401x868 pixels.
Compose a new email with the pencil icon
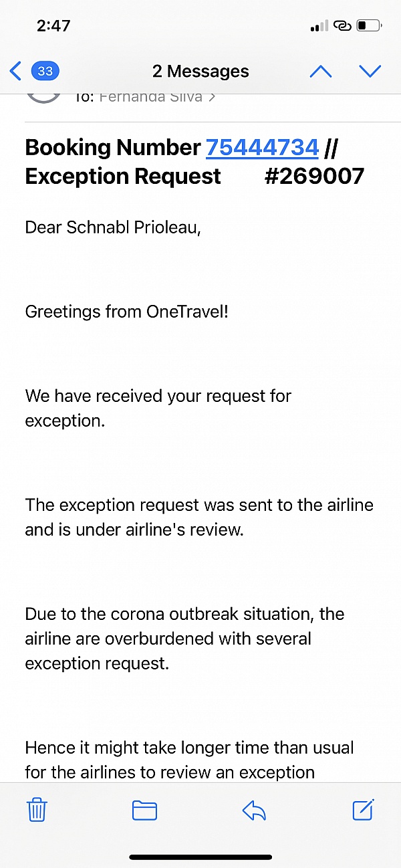click(x=362, y=810)
